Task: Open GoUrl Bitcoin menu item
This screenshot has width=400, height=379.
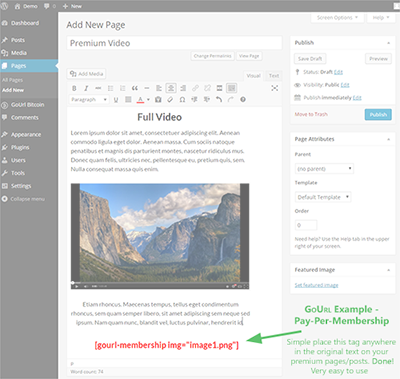Action: 29,105
